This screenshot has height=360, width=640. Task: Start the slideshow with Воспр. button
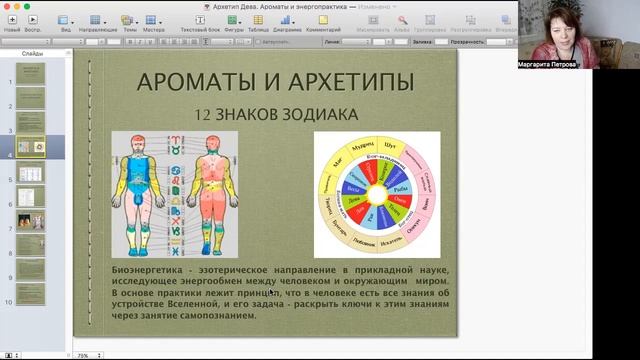[33, 23]
